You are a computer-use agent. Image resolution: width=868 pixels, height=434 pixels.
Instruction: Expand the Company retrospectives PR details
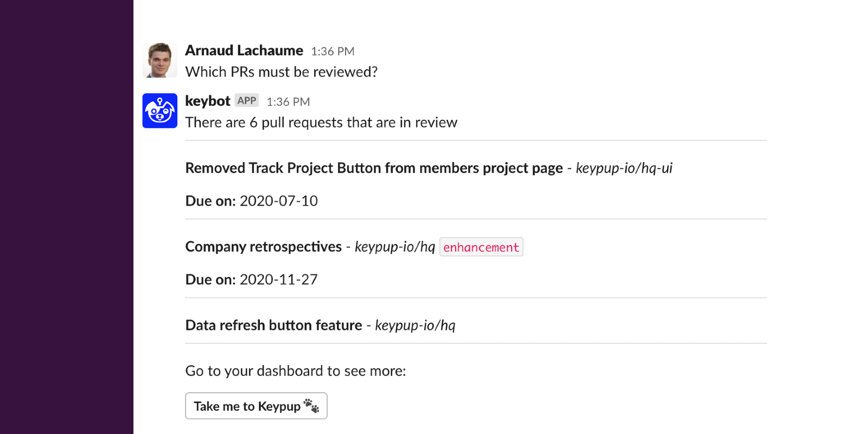(x=263, y=247)
